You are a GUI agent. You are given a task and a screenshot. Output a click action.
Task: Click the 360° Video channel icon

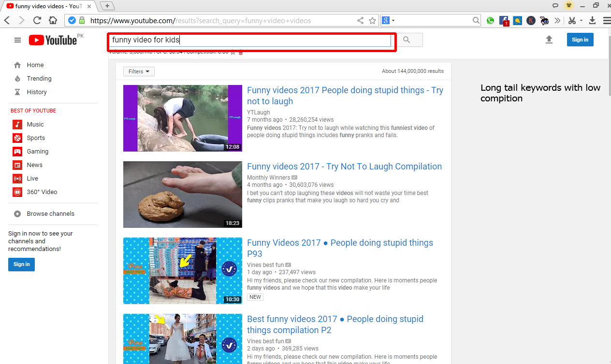[x=17, y=192]
